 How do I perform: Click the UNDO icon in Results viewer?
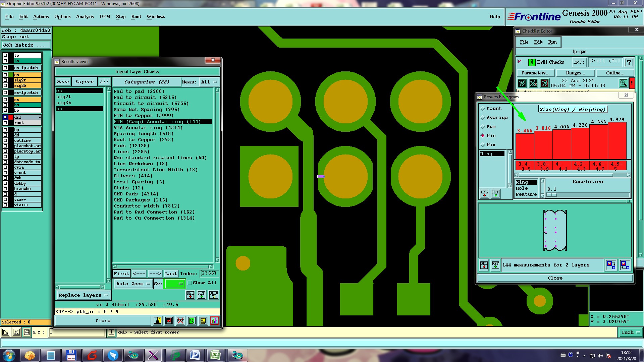pos(214,295)
